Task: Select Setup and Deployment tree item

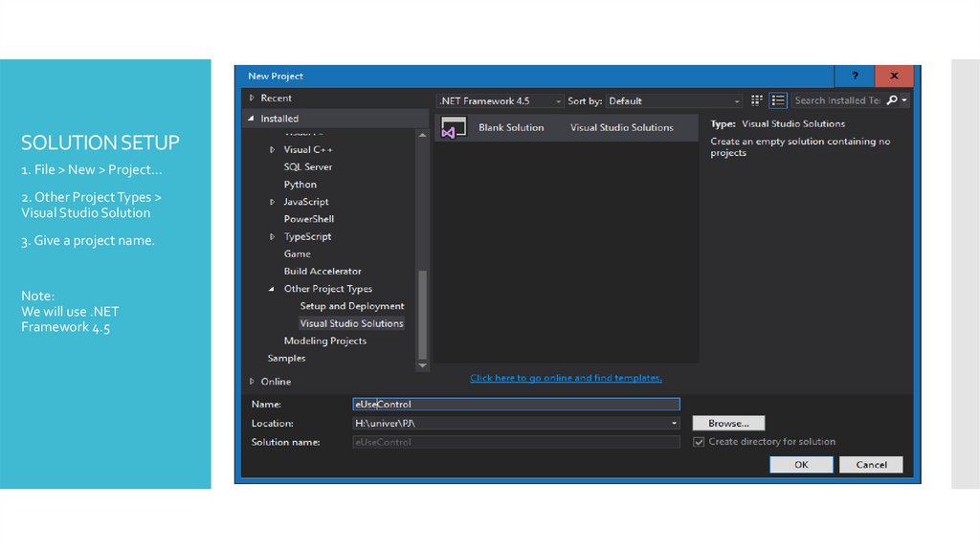Action: 352,306
